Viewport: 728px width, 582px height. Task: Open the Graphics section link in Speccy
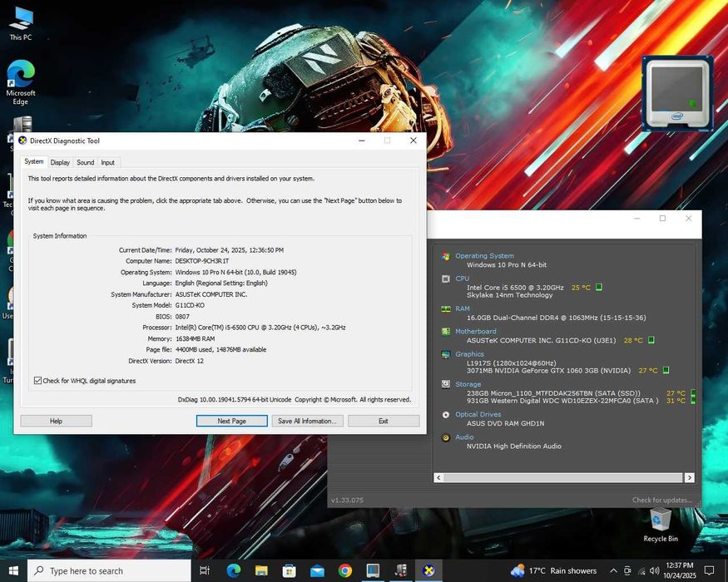[x=469, y=354]
